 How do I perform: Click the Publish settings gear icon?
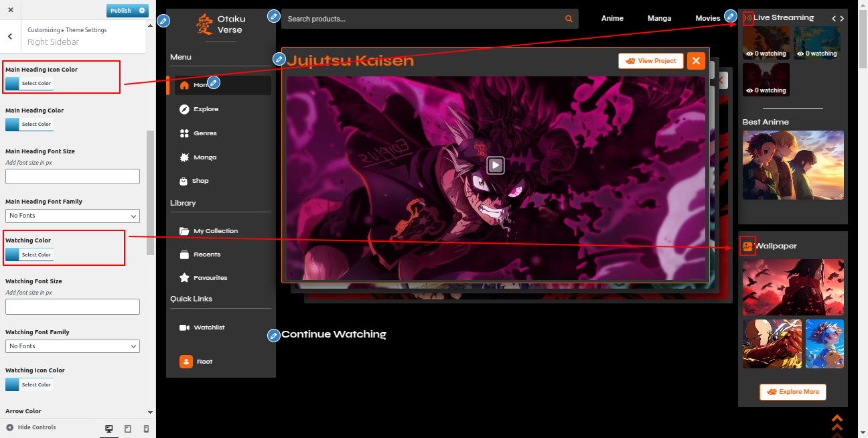tap(142, 11)
